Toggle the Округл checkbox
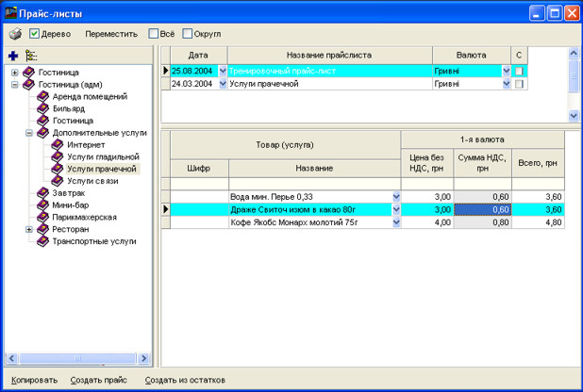The image size is (583, 392). pyautogui.click(x=187, y=34)
